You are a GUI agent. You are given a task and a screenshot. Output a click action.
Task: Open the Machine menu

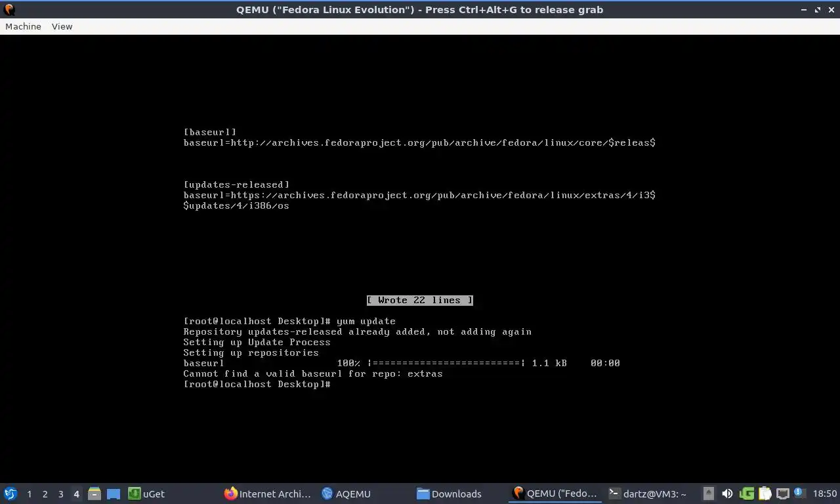coord(23,26)
